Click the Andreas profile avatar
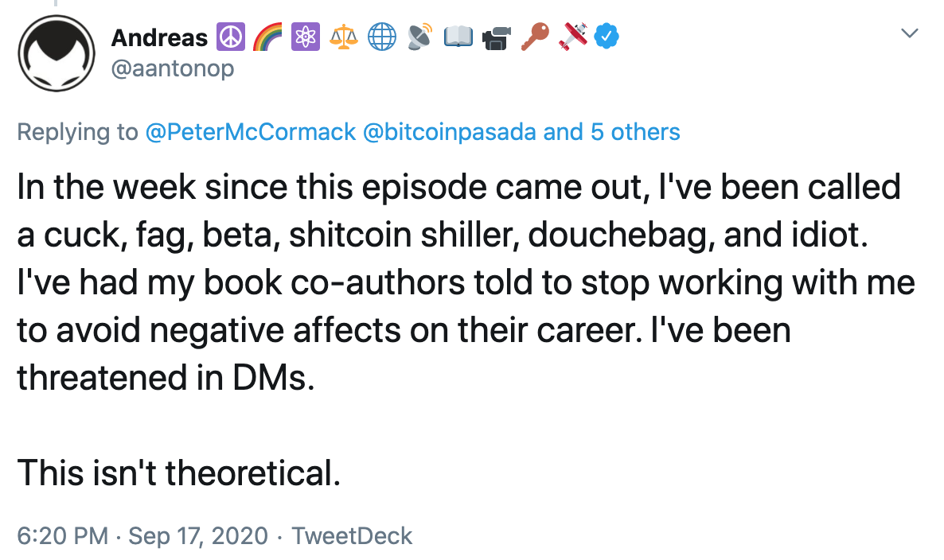The width and height of the screenshot is (944, 560). (56, 53)
